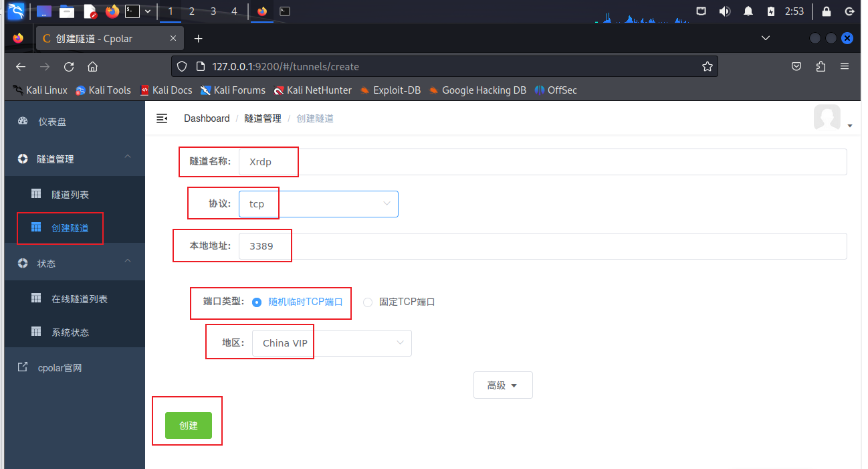This screenshot has height=469, width=868.
Task: Close the Cpolar browser tab
Action: pos(173,39)
